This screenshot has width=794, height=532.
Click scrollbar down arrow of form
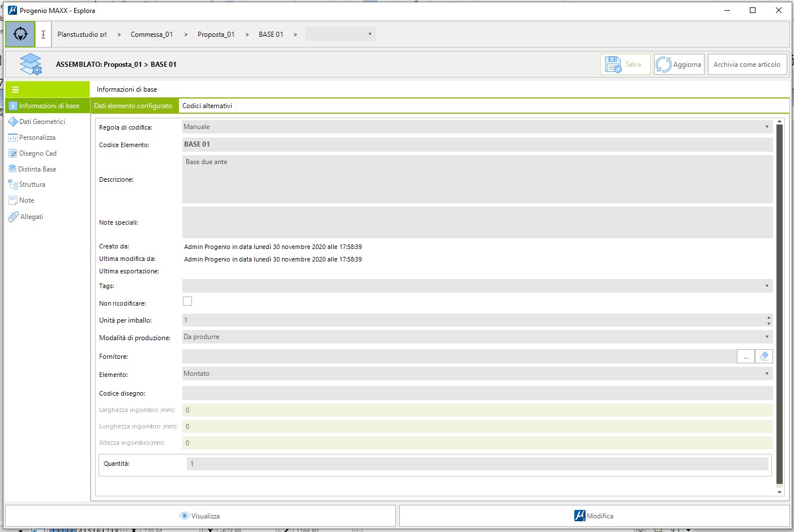pos(779,492)
